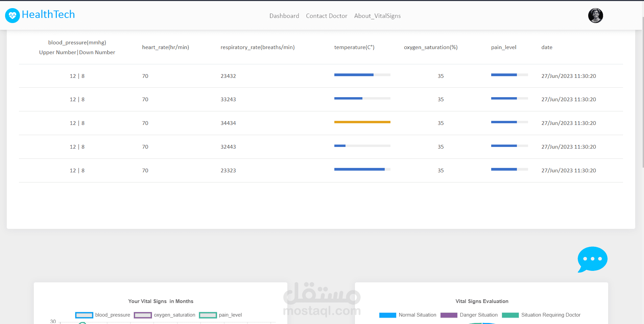Image resolution: width=644 pixels, height=324 pixels.
Task: Click the Normal Situation legend marker
Action: click(x=388, y=315)
